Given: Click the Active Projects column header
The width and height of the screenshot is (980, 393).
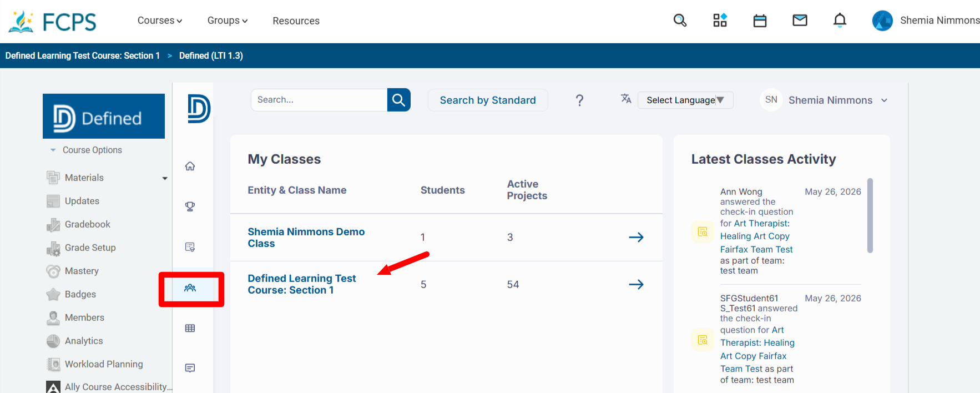Looking at the screenshot, I should click(527, 190).
